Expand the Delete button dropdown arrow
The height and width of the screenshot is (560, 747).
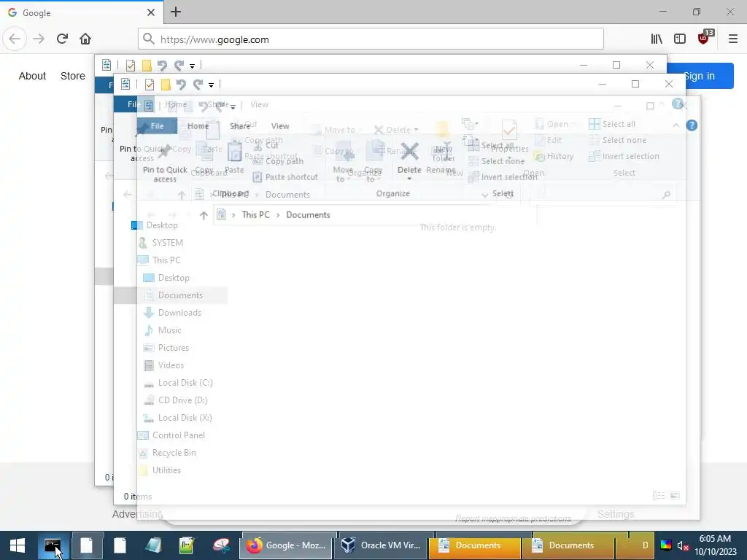coord(409,179)
